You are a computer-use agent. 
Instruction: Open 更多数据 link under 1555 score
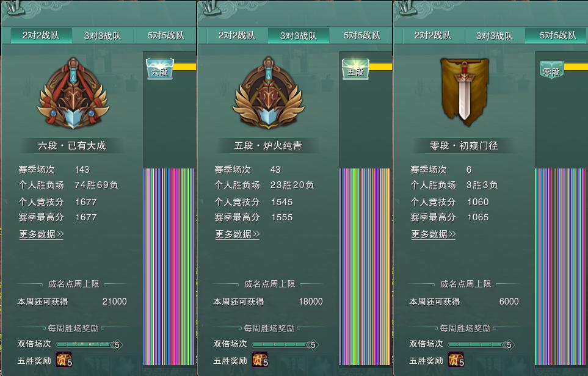point(238,234)
